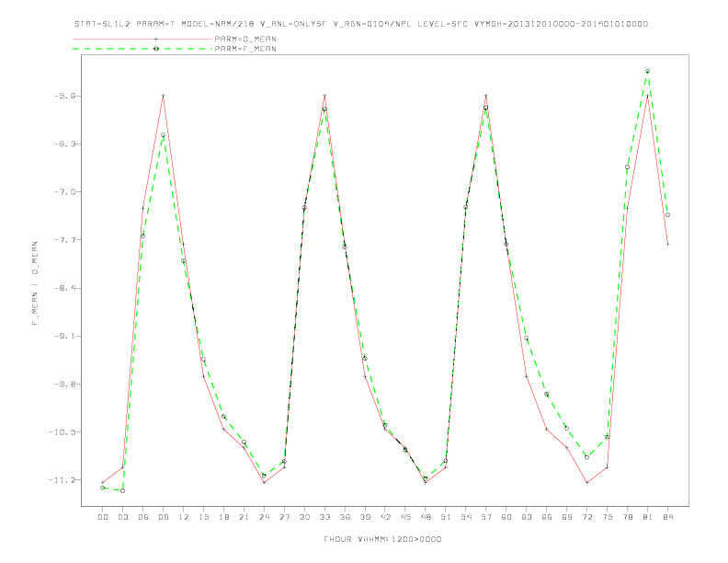Click the 18 forecast hour tick label
The height and width of the screenshot is (563, 728).
click(223, 517)
